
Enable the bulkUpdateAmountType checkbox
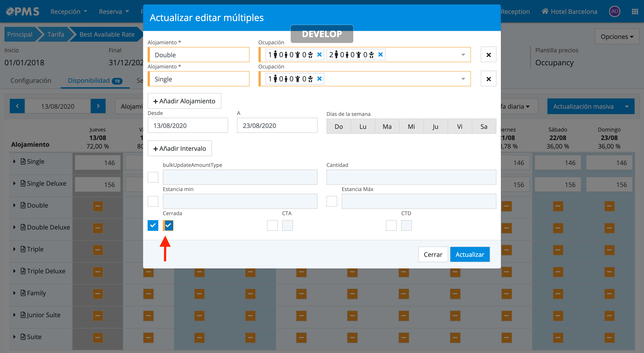pyautogui.click(x=153, y=177)
